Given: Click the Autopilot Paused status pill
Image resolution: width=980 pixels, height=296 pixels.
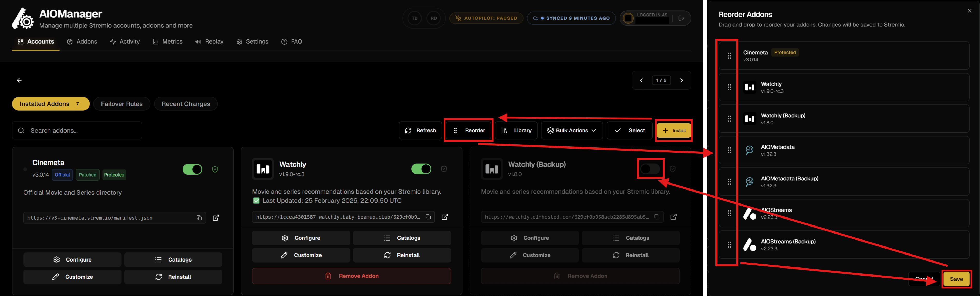Looking at the screenshot, I should [x=486, y=18].
